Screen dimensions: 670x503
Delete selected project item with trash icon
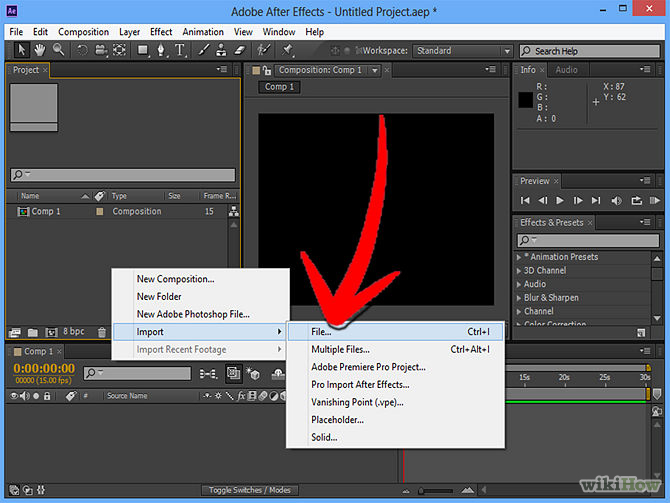pos(102,332)
